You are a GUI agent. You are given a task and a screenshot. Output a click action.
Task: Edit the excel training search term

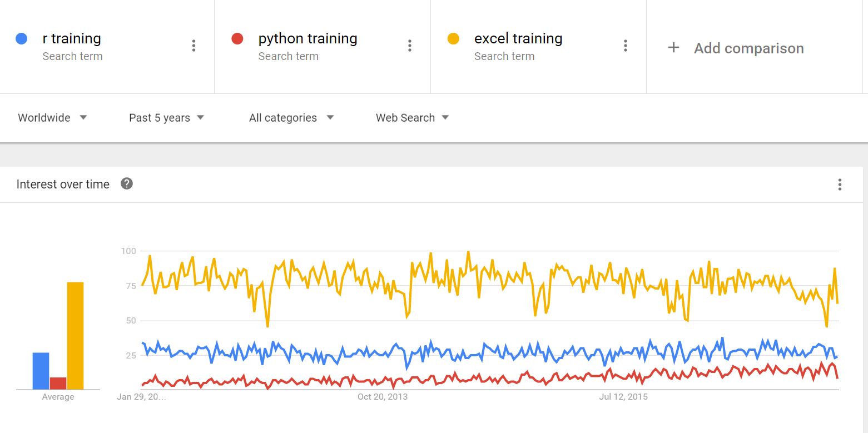coord(518,39)
